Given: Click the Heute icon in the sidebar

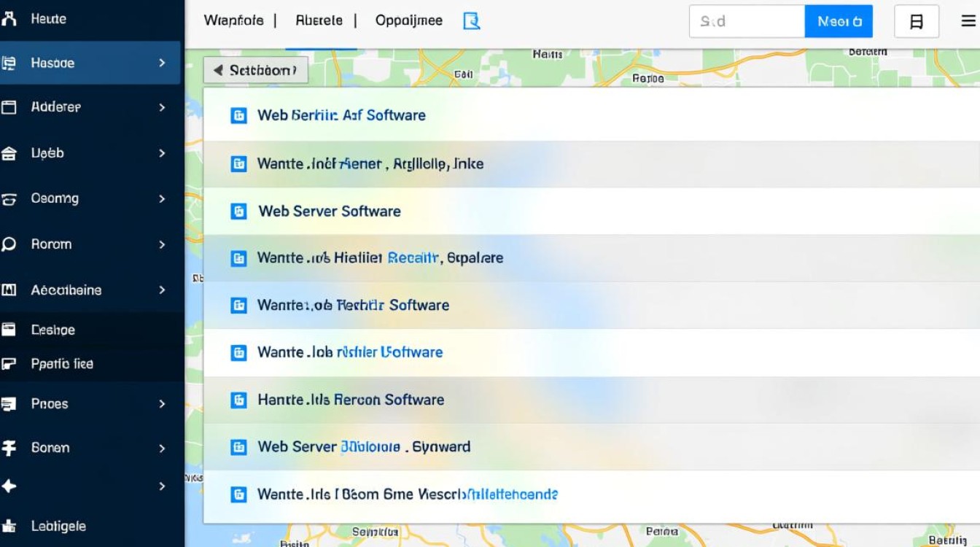Looking at the screenshot, I should tap(9, 20).
